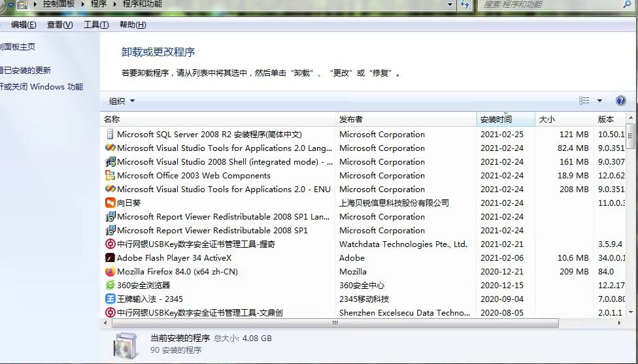Select Microsoft SQL Server 2008 R2 安装程序 row
Image resolution: width=638 pixels, height=364 pixels.
click(363, 134)
